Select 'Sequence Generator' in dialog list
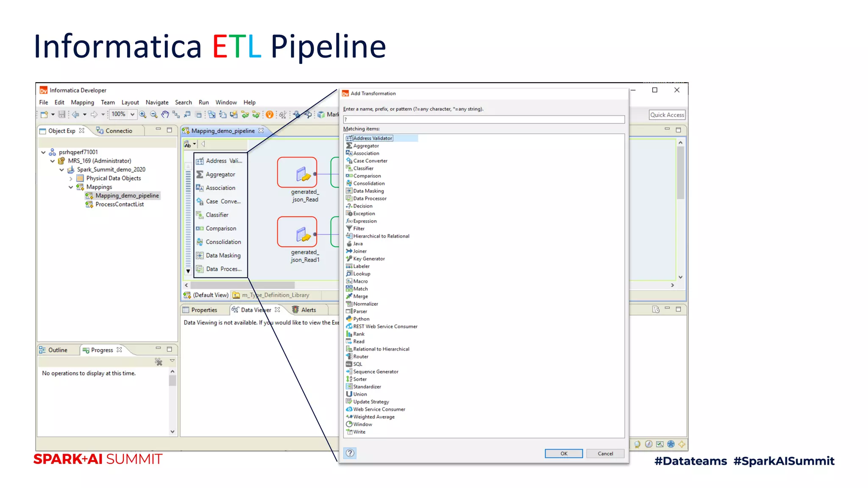This screenshot has height=488, width=868. 376,372
